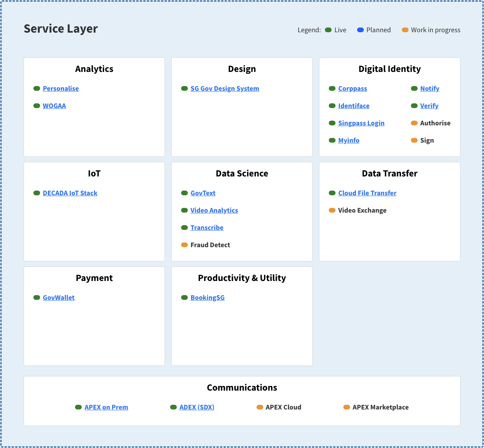Click the Service Layer page title
Viewport: 484px width, 448px height.
[x=60, y=29]
